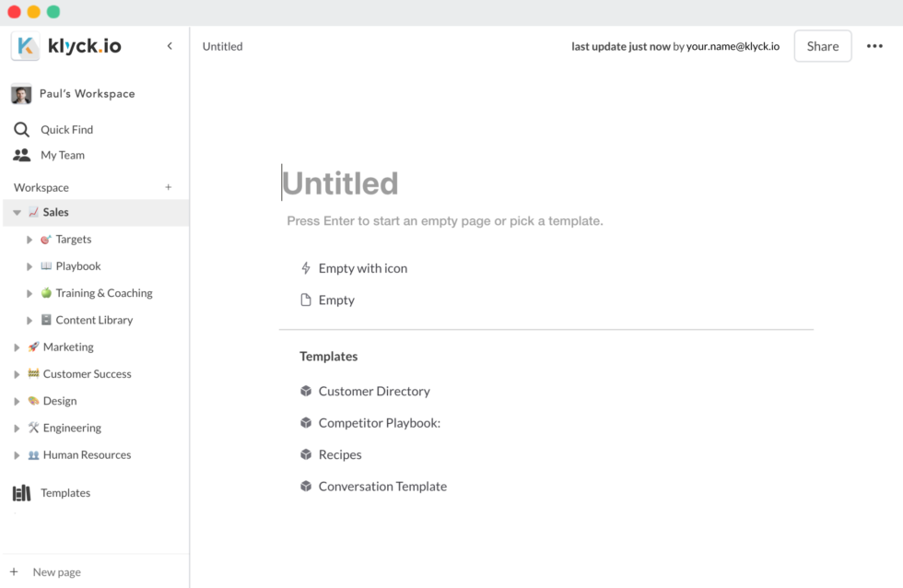Collapse the Sales tree section
The height and width of the screenshot is (588, 903).
tap(17, 213)
